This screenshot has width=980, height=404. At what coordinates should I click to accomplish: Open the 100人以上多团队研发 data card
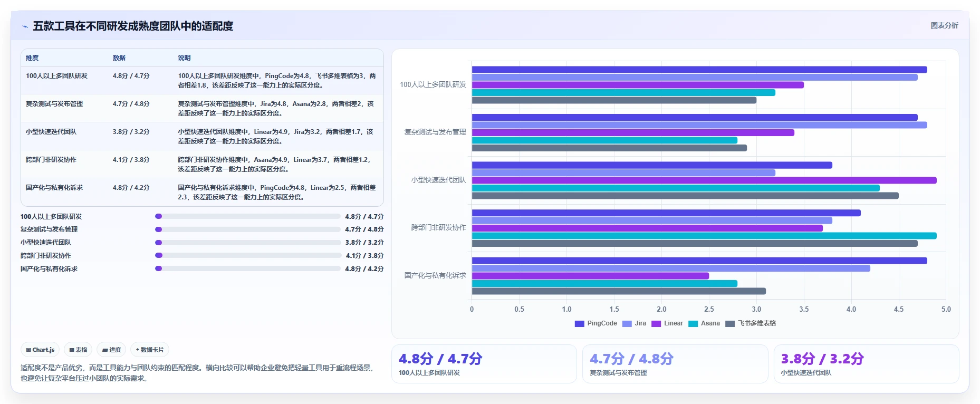pos(484,364)
